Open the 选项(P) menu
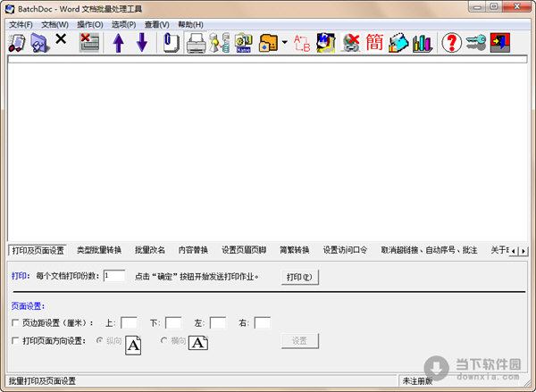This screenshot has height=392, width=536. (124, 25)
